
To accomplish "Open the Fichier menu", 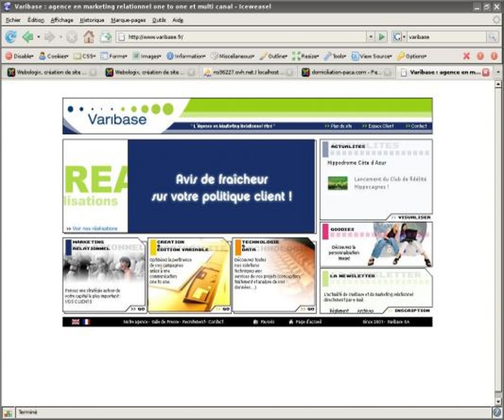I will pos(13,20).
